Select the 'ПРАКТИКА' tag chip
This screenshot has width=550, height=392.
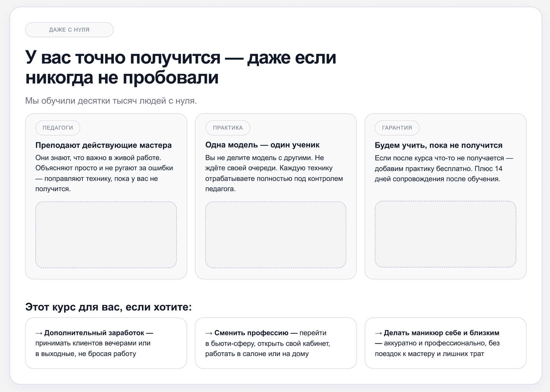click(228, 128)
